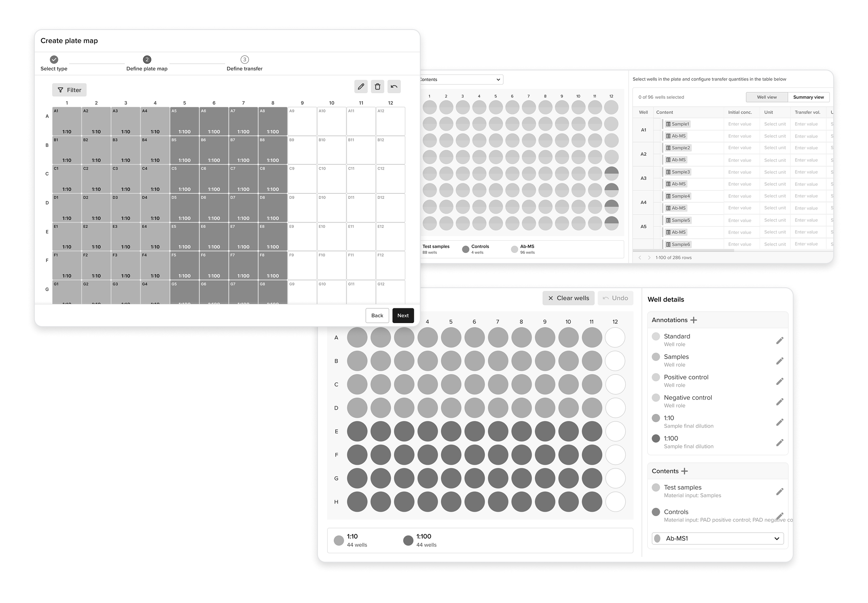Click the Standard color swatch
Viewport: 868px width, 603px height.
click(656, 336)
